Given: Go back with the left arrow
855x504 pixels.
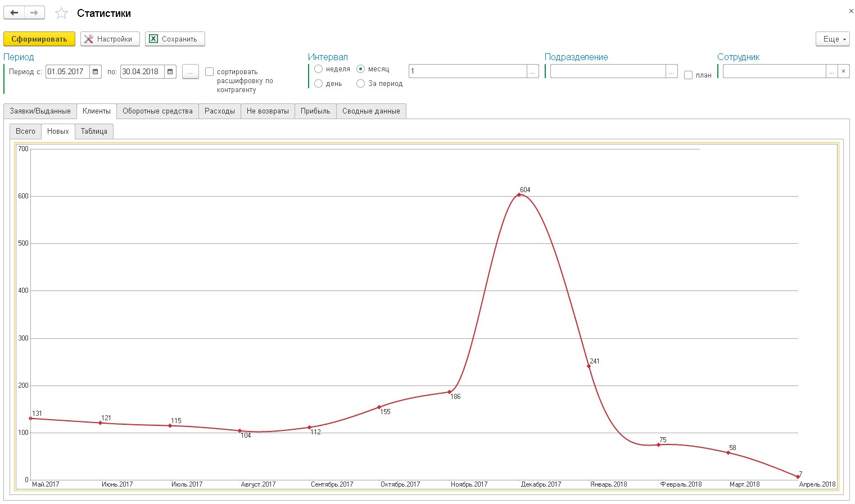Looking at the screenshot, I should click(14, 13).
